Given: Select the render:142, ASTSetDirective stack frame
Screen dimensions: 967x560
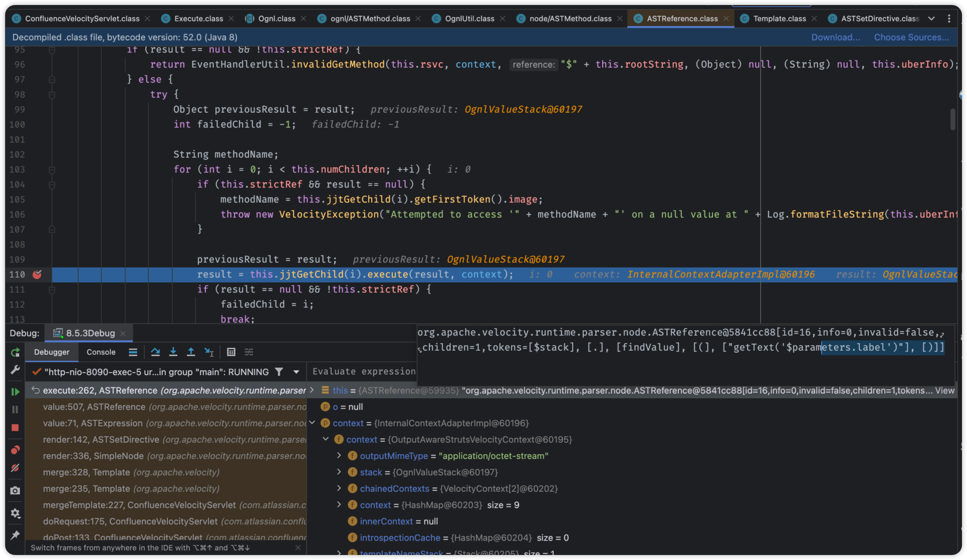Looking at the screenshot, I should (x=167, y=439).
